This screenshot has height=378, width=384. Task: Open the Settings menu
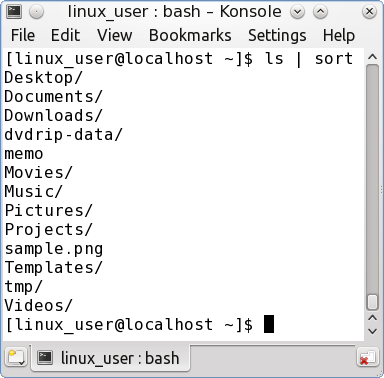point(277,35)
